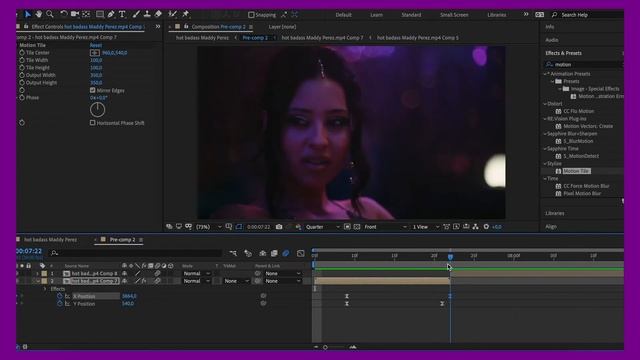This screenshot has width=640, height=360.
Task: Open the Quarter resolution dropdown
Action: (x=322, y=227)
